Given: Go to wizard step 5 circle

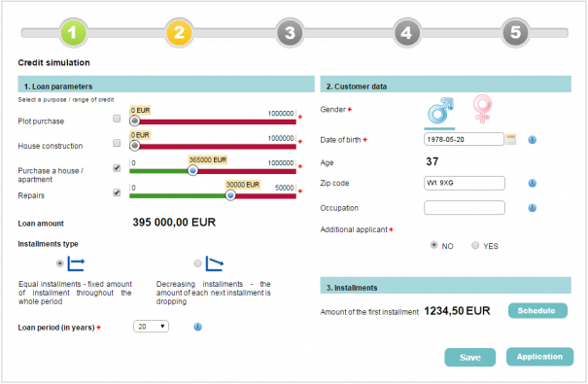Looking at the screenshot, I should pos(516,33).
